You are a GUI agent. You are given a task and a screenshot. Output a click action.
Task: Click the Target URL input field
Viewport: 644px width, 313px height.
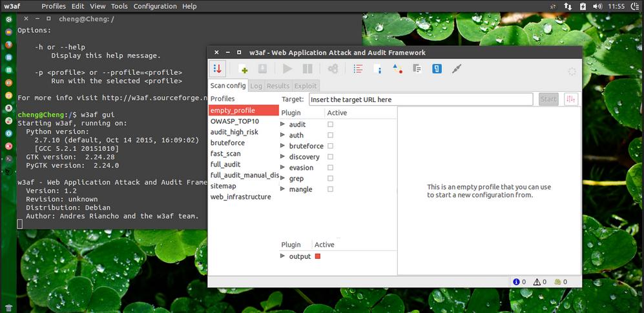tap(421, 99)
